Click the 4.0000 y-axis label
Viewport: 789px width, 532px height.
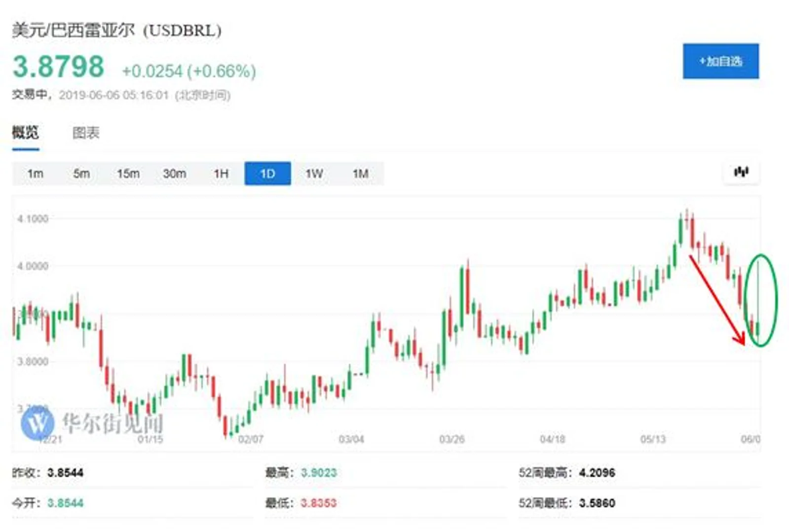point(33,266)
